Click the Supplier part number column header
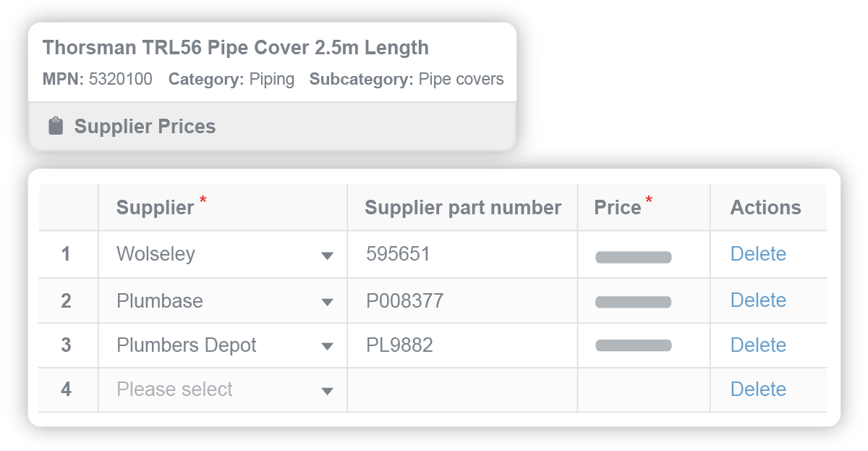Image resolution: width=868 pixels, height=451 pixels. [464, 207]
